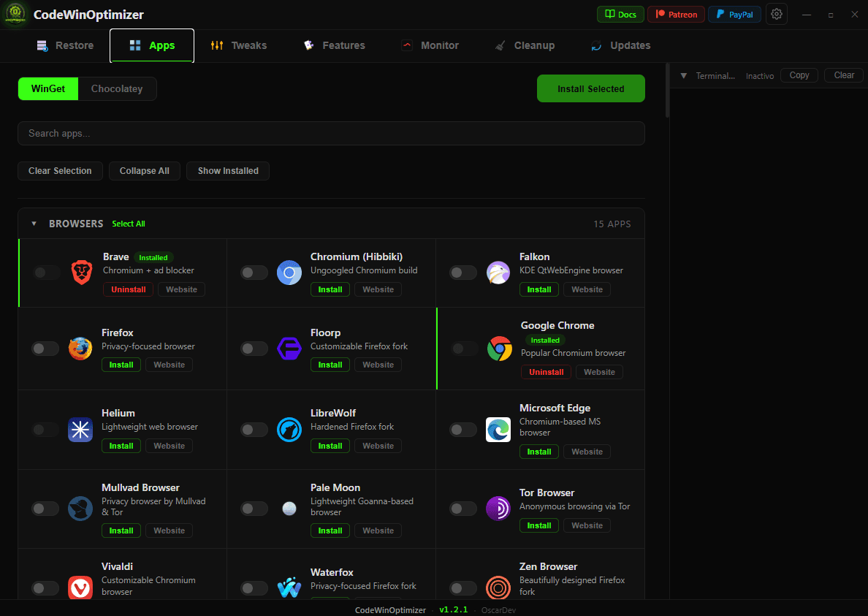This screenshot has height=616, width=868.
Task: Click the Zen Browser concentric rings icon
Action: [x=498, y=588]
